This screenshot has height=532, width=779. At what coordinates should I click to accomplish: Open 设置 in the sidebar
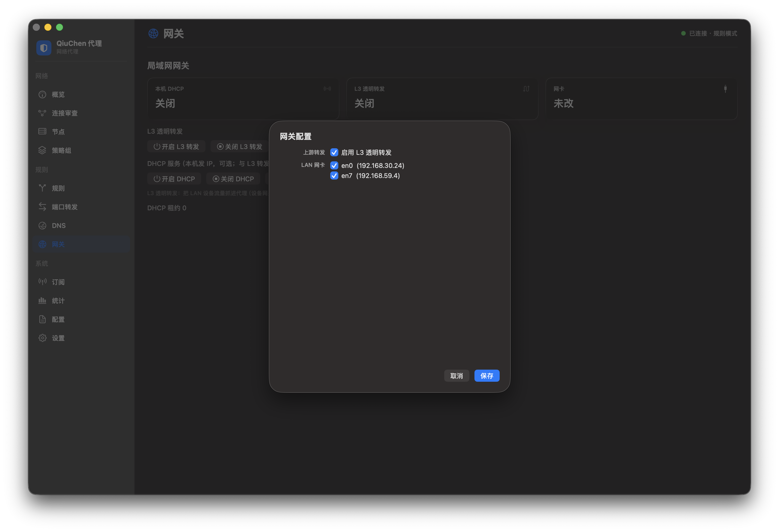pyautogui.click(x=81, y=338)
